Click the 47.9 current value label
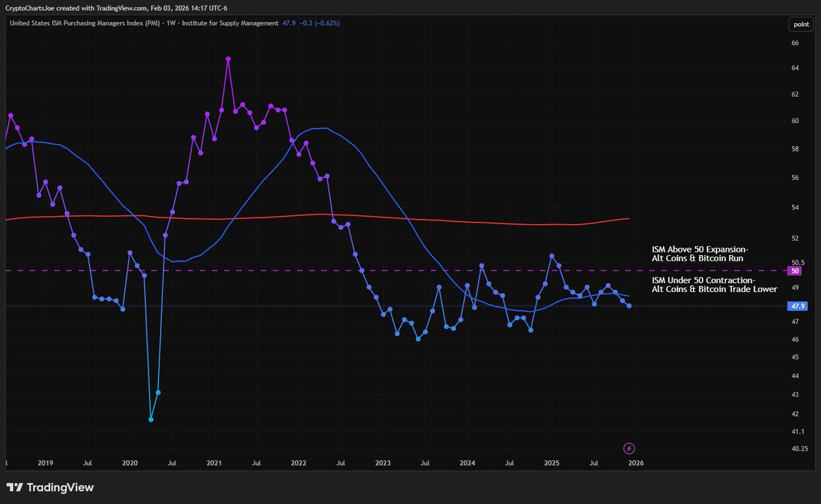The height and width of the screenshot is (504, 821). [x=796, y=306]
